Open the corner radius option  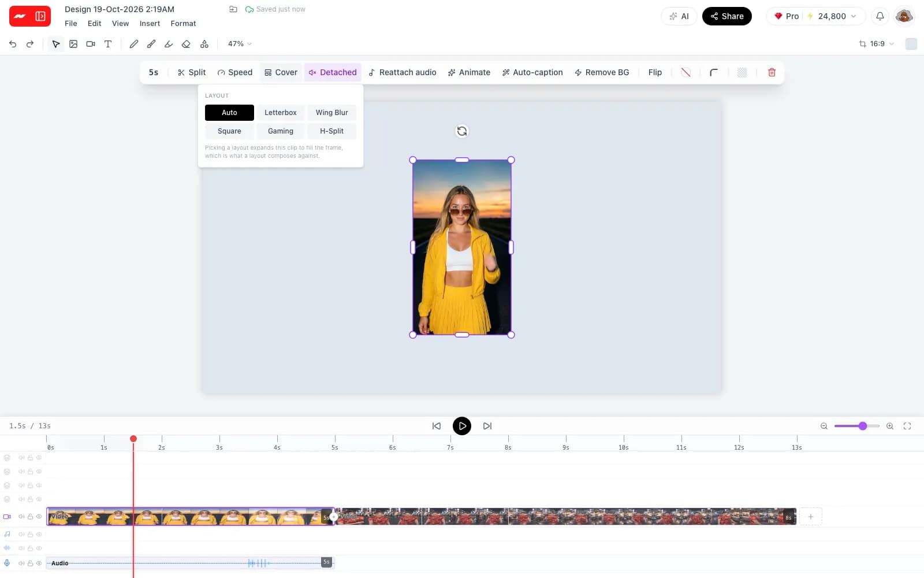click(714, 72)
